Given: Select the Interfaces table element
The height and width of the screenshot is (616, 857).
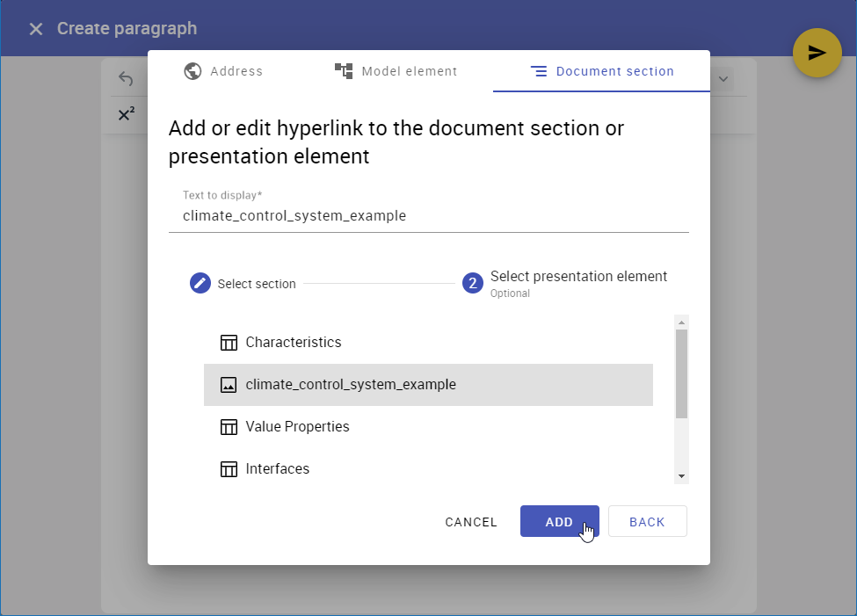Looking at the screenshot, I should (x=277, y=468).
